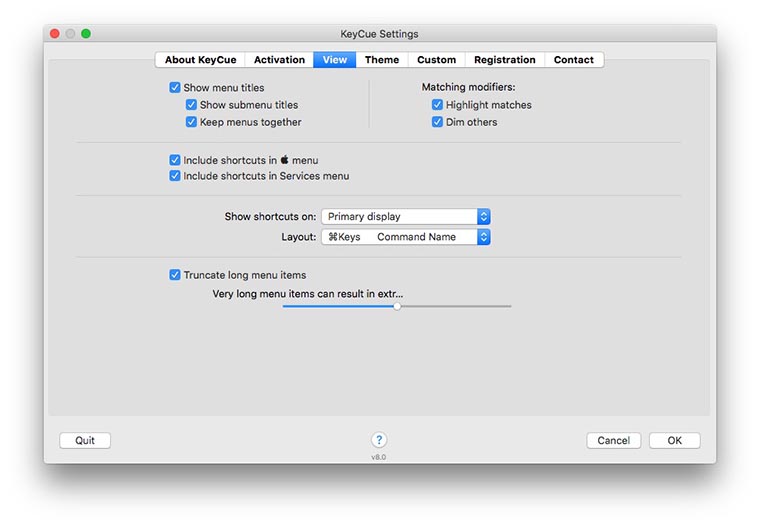This screenshot has width=760, height=526.
Task: Toggle Highlight matches option
Action: [437, 105]
